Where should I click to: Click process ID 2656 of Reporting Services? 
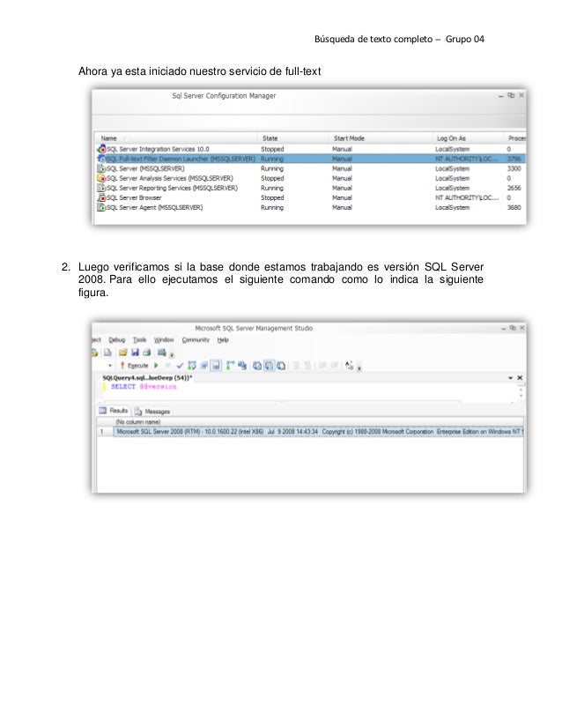coord(514,188)
